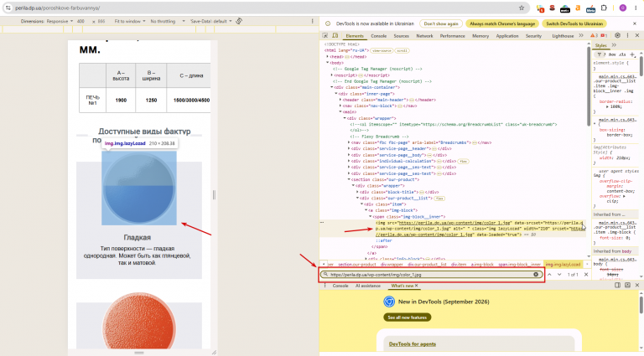Click the Styles filter funnel icon
The image size is (644, 356).
click(x=600, y=54)
